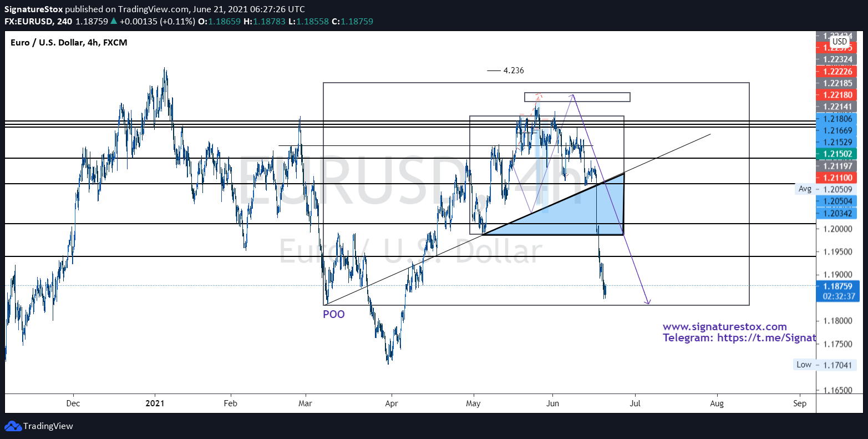Click the Dec label on time axis

(x=73, y=403)
